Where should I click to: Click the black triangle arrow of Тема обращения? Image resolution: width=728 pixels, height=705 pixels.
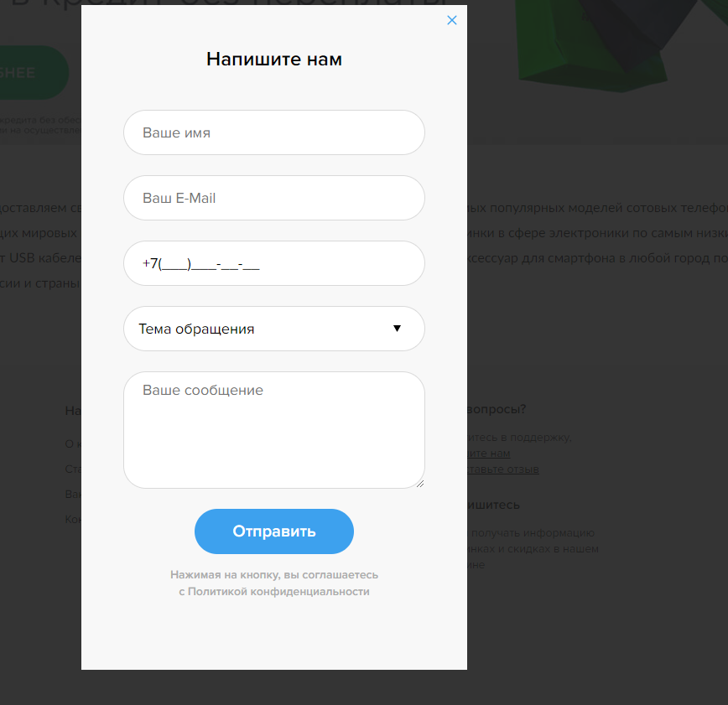397,329
